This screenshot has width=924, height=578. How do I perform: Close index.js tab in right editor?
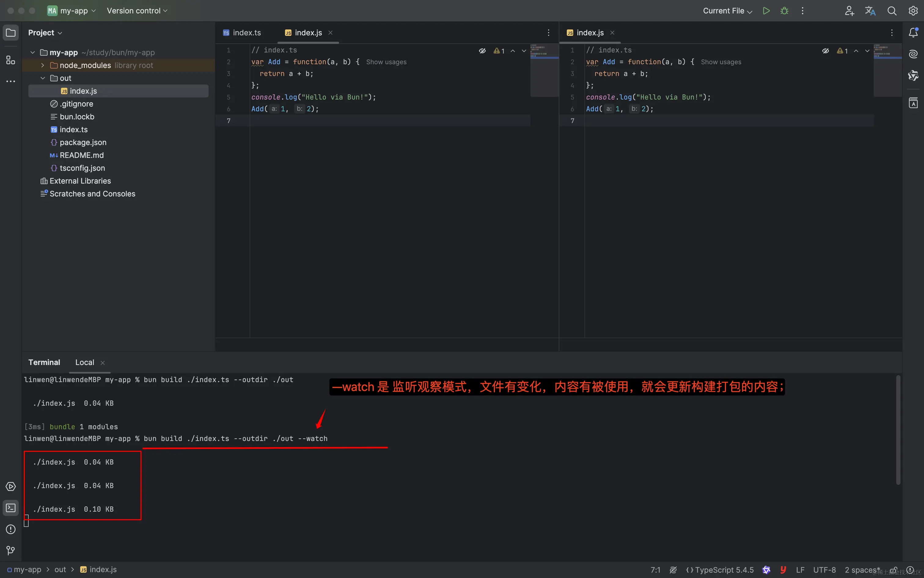pyautogui.click(x=612, y=32)
